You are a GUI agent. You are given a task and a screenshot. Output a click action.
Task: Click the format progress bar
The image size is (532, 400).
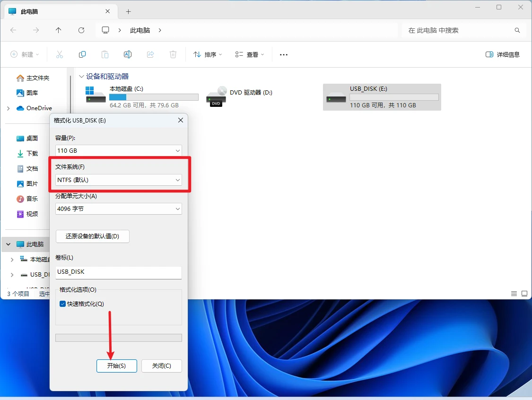[118, 338]
